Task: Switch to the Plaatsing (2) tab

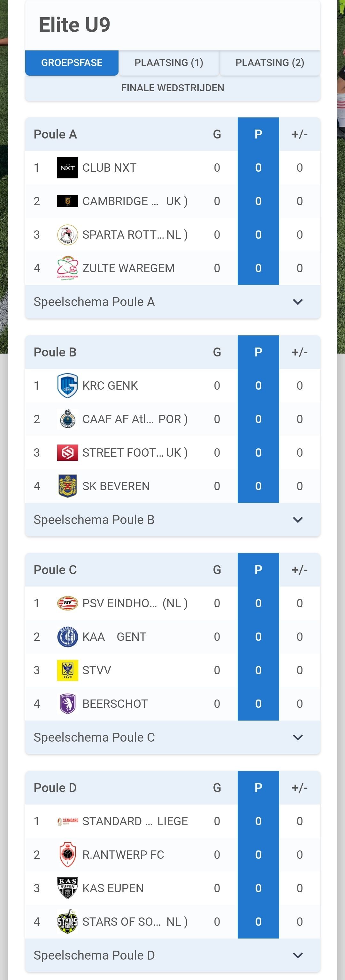Action: pyautogui.click(x=270, y=63)
